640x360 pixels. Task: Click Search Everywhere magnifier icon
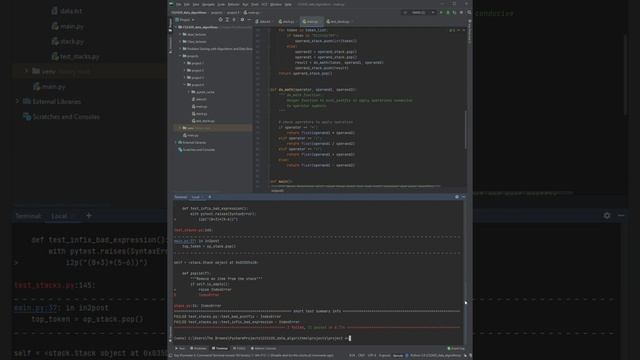click(469, 13)
